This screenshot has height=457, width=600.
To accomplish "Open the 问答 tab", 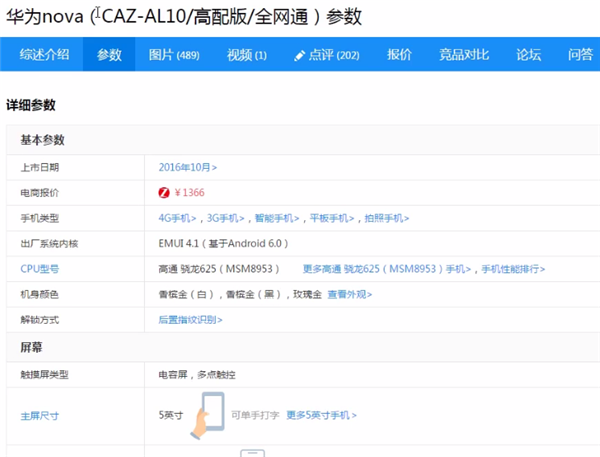I will [580, 54].
